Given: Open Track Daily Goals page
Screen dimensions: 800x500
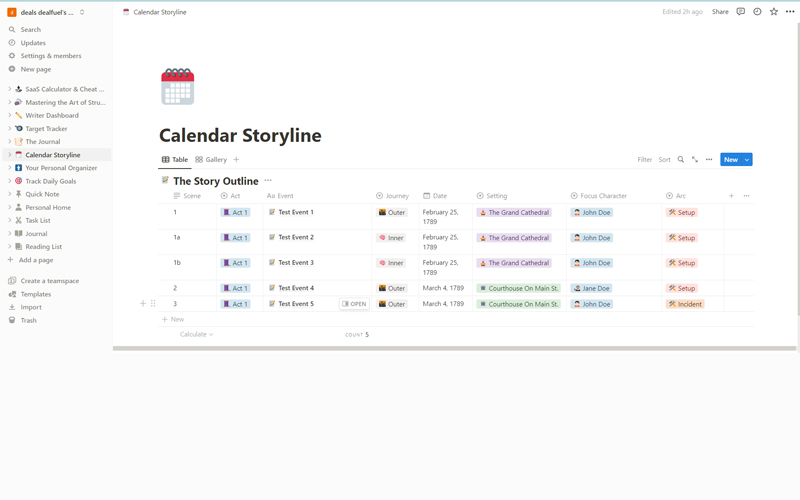Looking at the screenshot, I should coord(51,181).
